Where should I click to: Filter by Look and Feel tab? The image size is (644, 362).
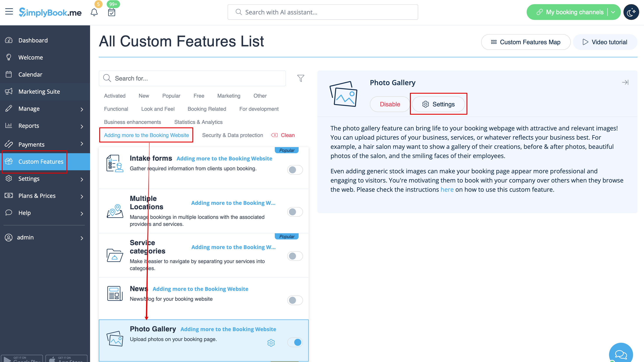click(158, 109)
